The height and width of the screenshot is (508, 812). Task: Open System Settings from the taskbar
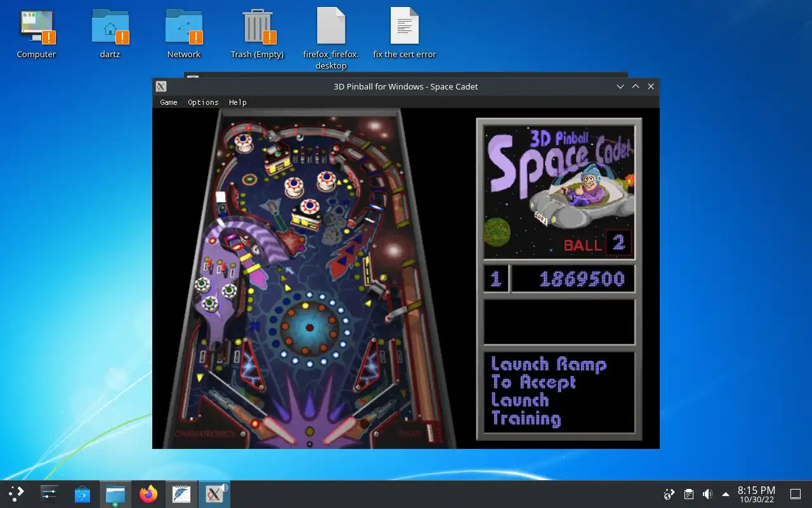49,493
